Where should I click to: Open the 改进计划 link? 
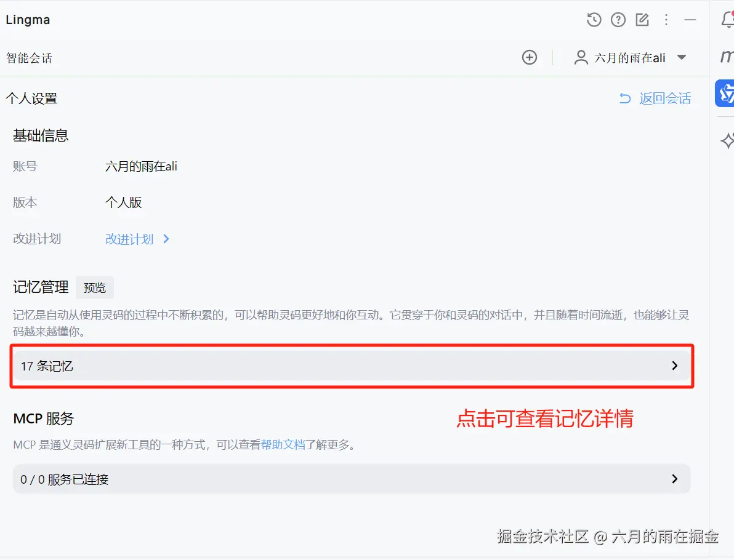pyautogui.click(x=129, y=239)
